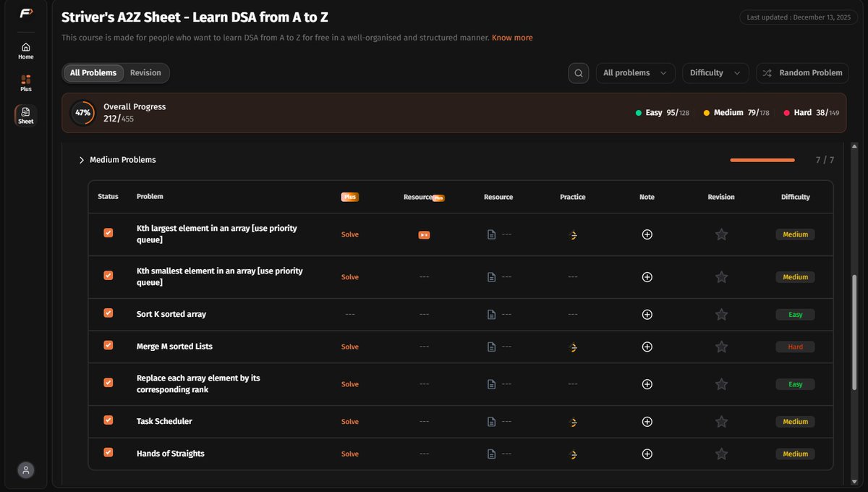This screenshot has height=492, width=868.
Task: Open video resource for Kth largest element
Action: 424,234
